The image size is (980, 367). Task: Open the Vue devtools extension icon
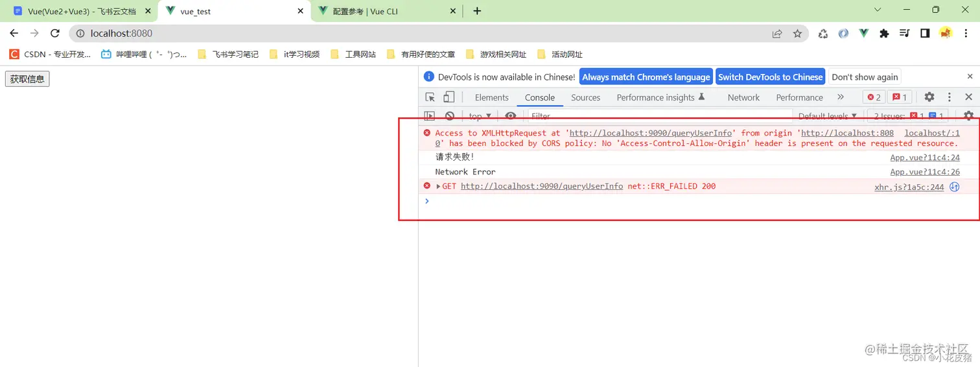pos(864,34)
